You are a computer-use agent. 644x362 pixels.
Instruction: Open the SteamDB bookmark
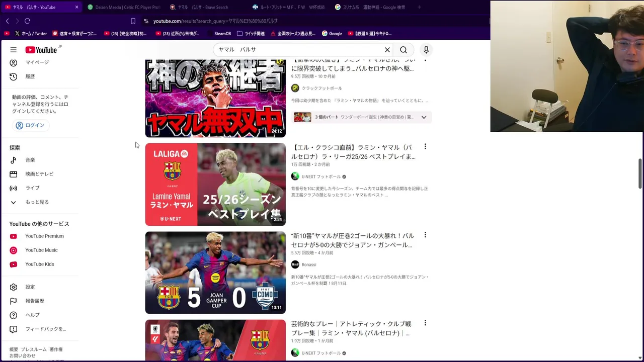[x=219, y=34]
